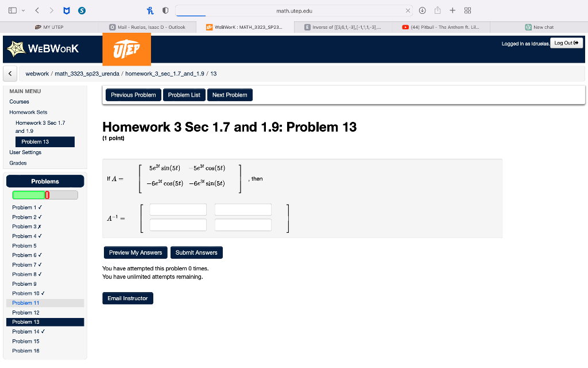Open math_3323_sp23_urenda breadcrumb link
This screenshot has width=588, height=368.
[87, 74]
